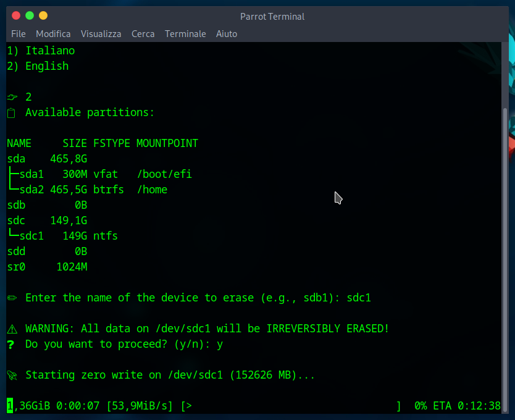Open the Visualizza menu
This screenshot has height=420, width=515.
tap(101, 34)
